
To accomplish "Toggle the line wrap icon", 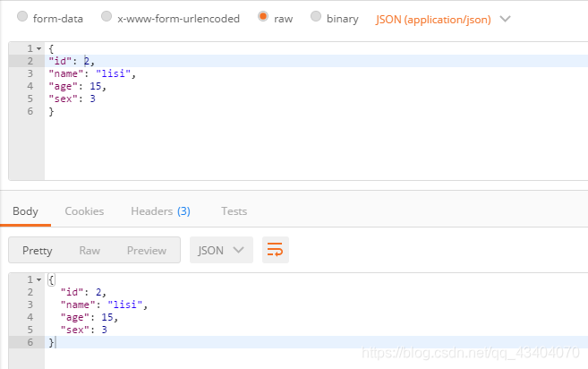I will point(276,250).
